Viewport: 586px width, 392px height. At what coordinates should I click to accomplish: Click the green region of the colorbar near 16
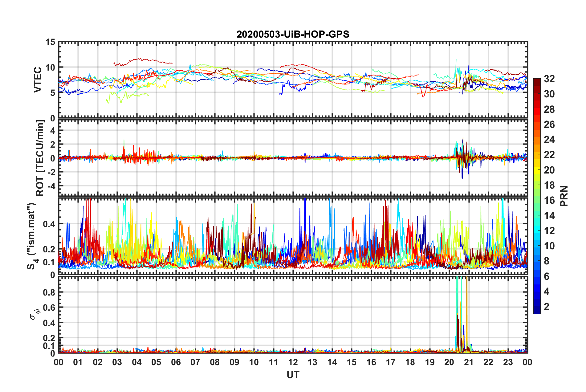(x=537, y=200)
